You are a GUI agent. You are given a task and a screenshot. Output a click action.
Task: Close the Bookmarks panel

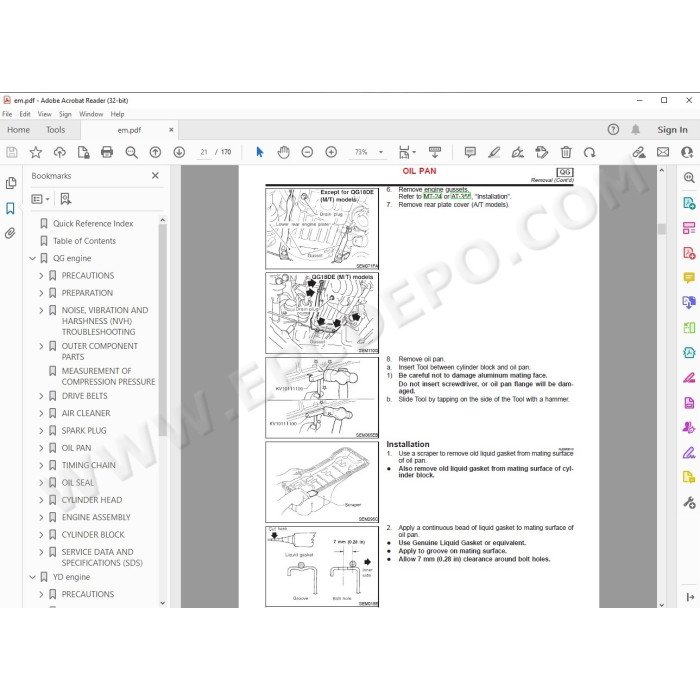coord(155,175)
